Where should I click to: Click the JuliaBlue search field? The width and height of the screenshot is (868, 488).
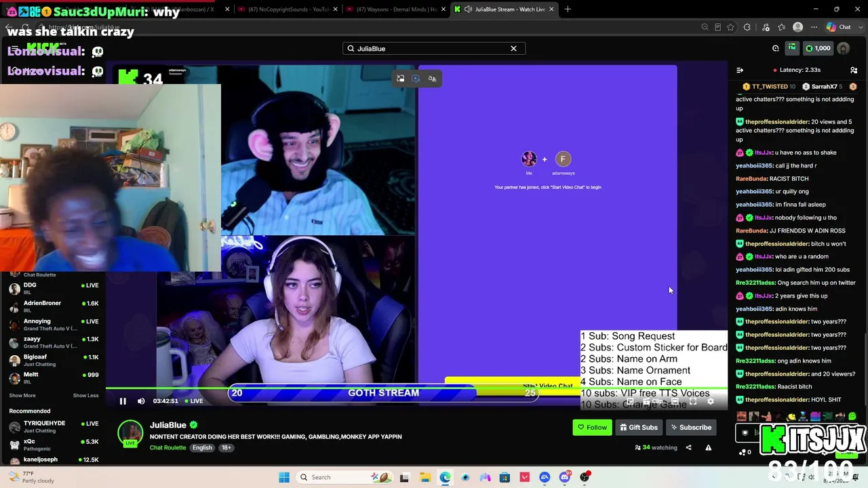click(x=434, y=49)
